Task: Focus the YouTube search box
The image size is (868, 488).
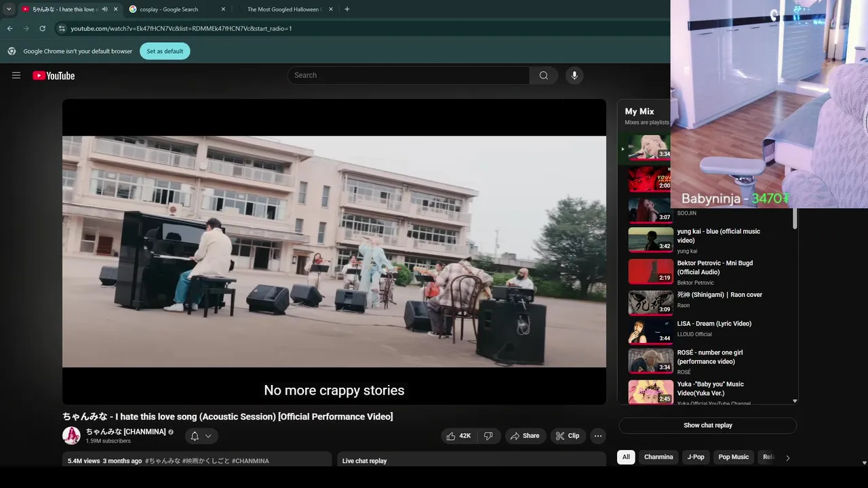Action: click(409, 75)
